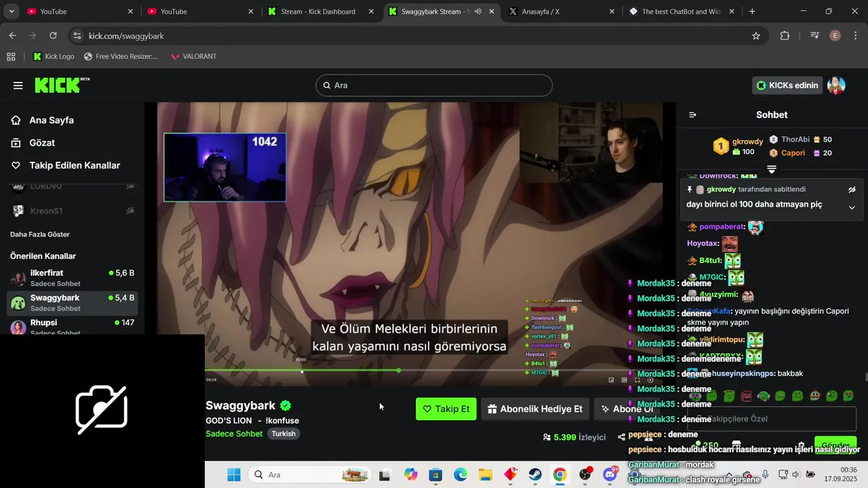Click the KICKs edinin button
The width and height of the screenshot is (868, 488).
[x=787, y=85]
